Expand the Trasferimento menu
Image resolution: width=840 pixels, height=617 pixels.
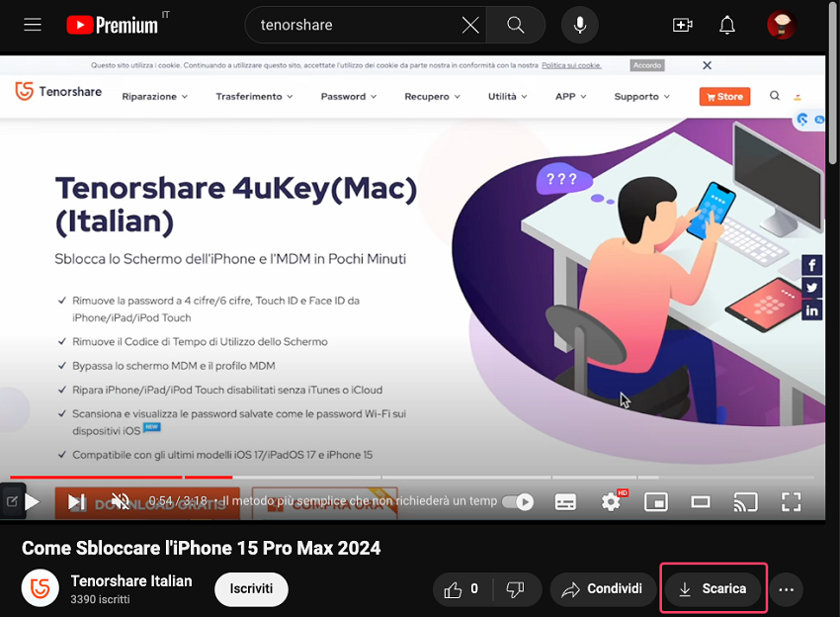[254, 97]
